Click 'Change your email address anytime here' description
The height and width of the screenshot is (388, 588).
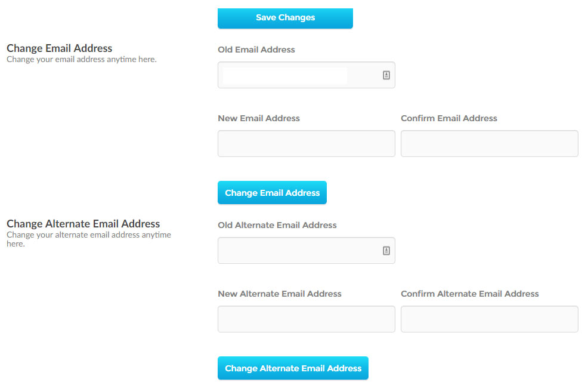(81, 59)
